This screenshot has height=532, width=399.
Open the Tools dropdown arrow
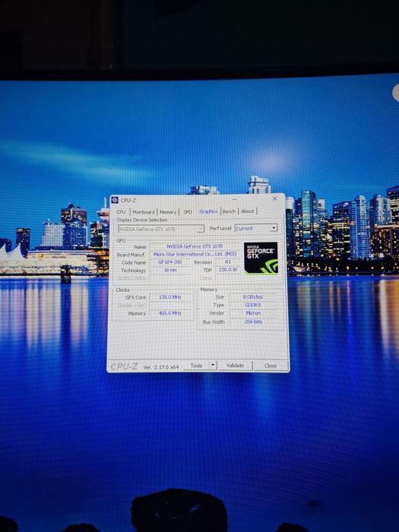pos(213,366)
